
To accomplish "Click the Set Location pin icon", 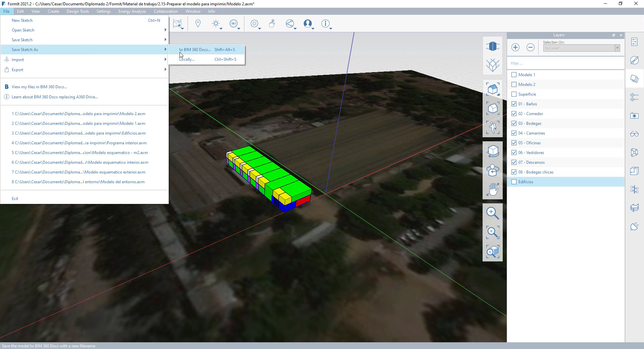I will 198,23.
